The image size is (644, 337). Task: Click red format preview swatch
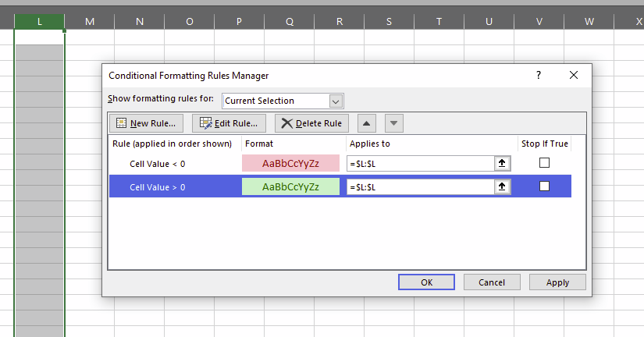291,163
